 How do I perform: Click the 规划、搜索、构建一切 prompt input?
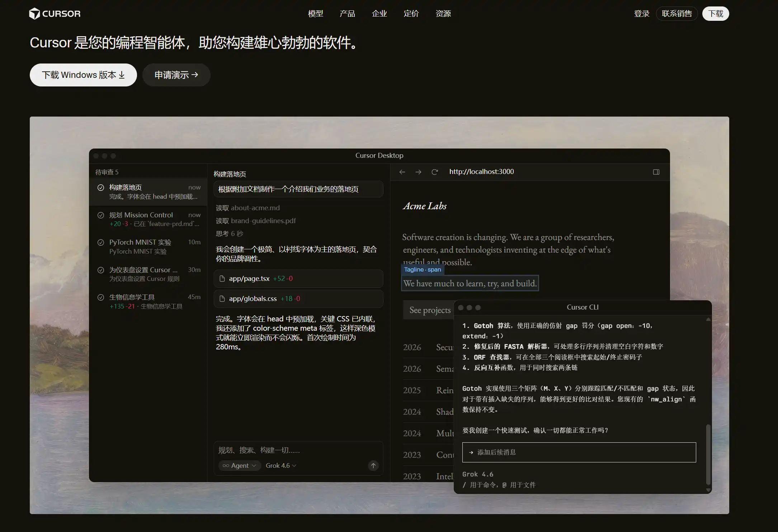(298, 450)
